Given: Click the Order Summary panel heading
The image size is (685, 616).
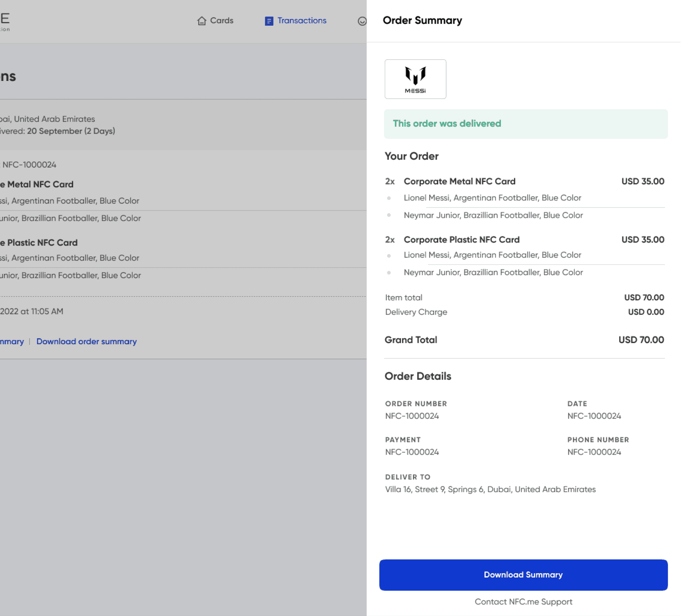Looking at the screenshot, I should (422, 20).
